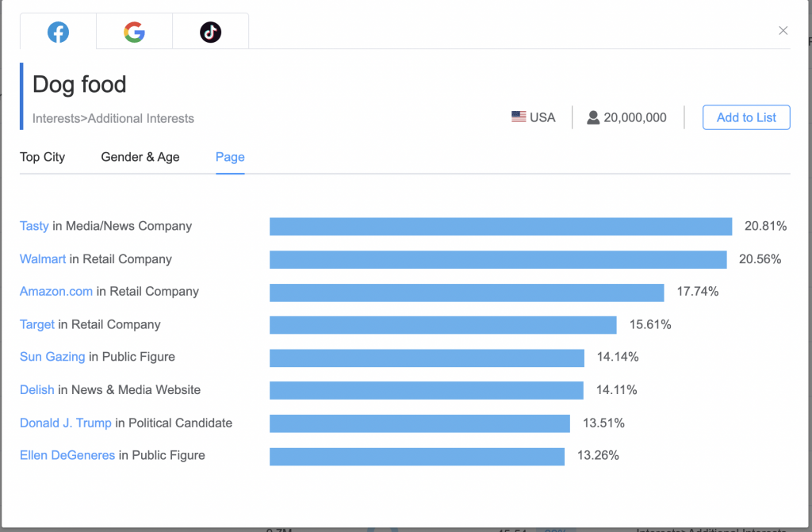Click the USA flag icon

[x=519, y=117]
